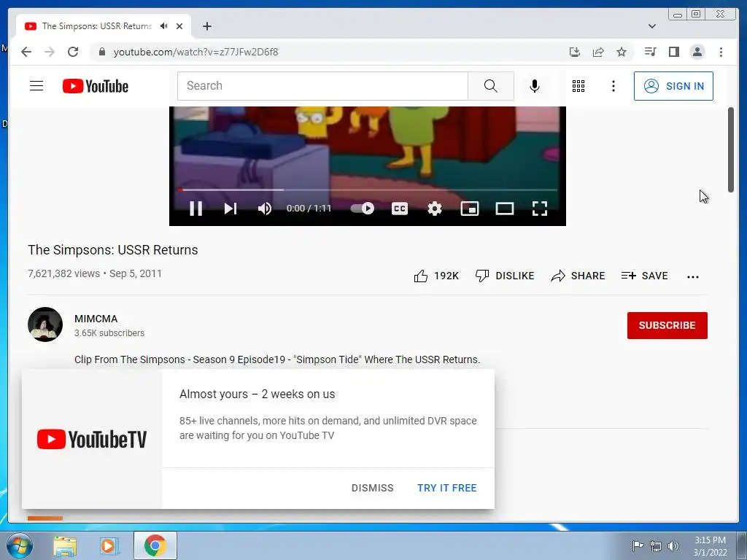This screenshot has height=560, width=747.
Task: Focus the YouTube search field
Action: 322,86
